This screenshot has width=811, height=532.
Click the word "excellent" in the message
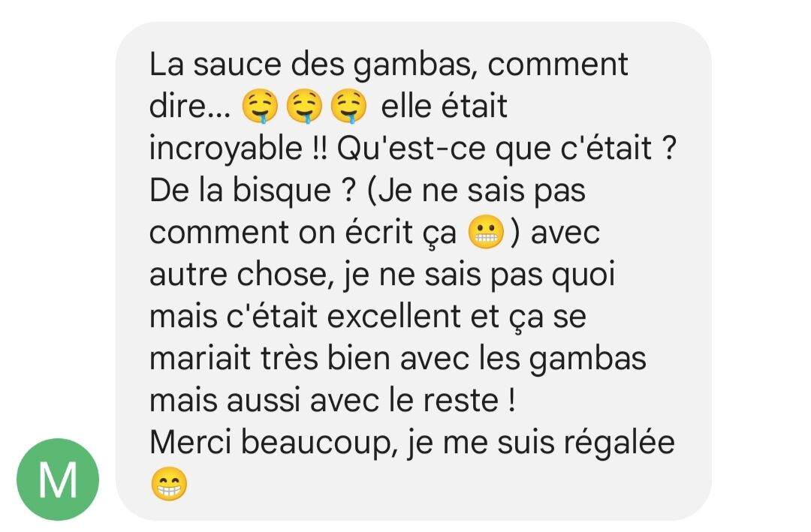point(393,317)
